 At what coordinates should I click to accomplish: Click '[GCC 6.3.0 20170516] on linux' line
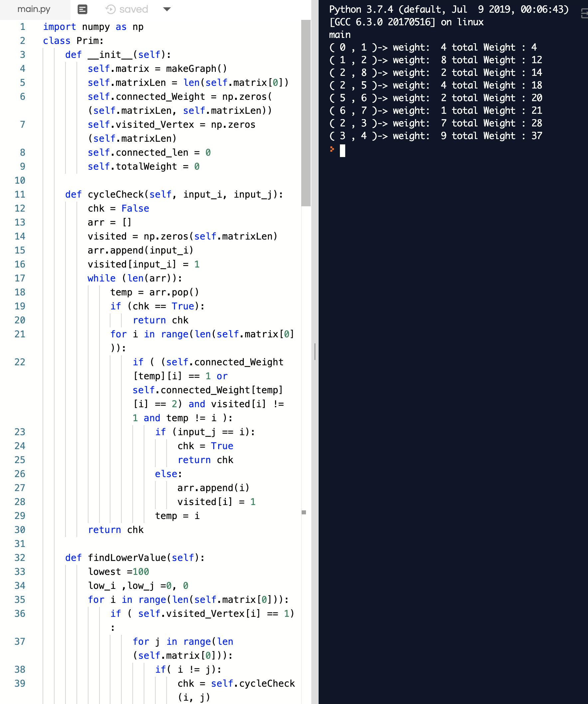(x=406, y=22)
